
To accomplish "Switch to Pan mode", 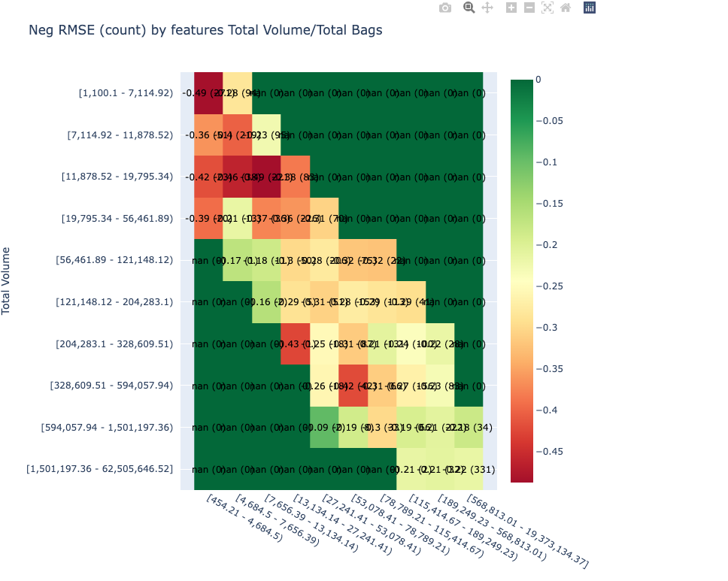I will [x=487, y=8].
